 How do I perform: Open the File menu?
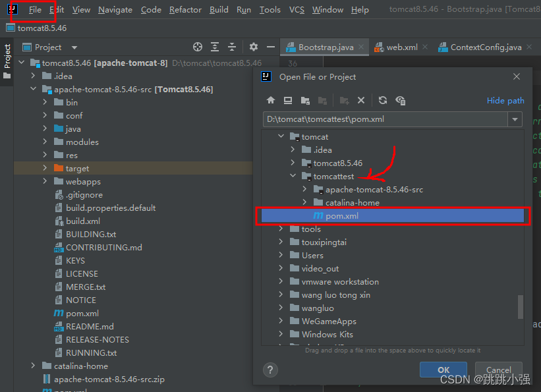click(35, 10)
